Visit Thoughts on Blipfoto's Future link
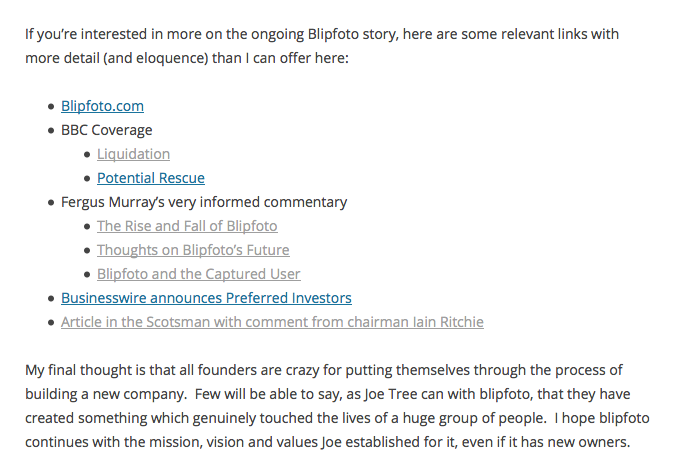 tap(193, 250)
